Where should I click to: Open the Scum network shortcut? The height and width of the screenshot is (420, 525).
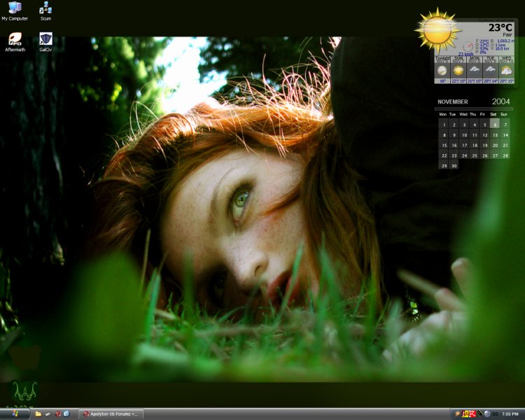click(x=45, y=8)
